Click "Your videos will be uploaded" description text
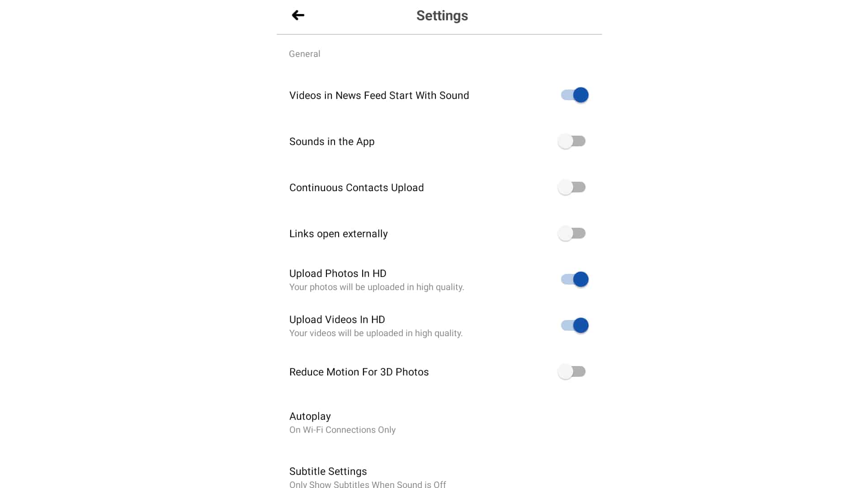Screen dimensions: 868x488 click(376, 333)
